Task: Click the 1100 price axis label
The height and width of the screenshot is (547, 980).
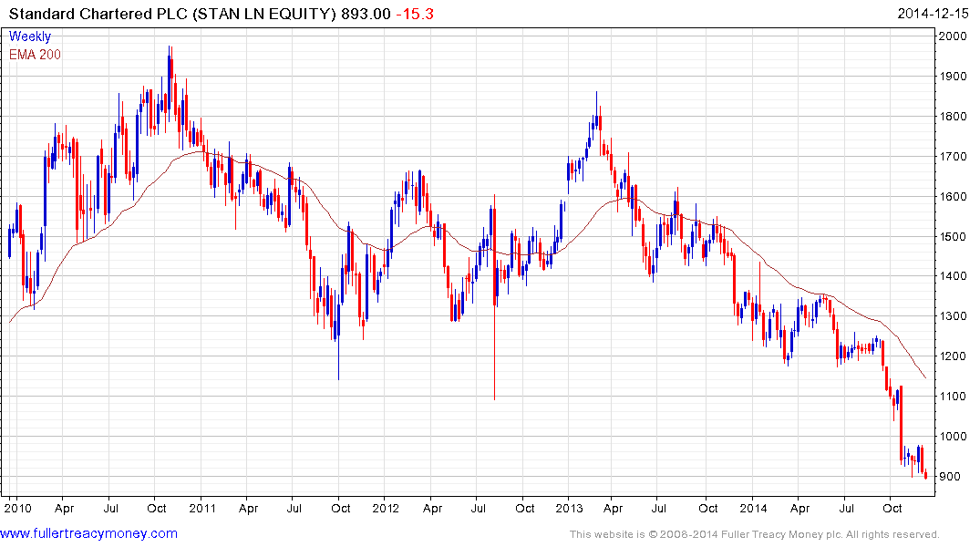Action: (954, 396)
